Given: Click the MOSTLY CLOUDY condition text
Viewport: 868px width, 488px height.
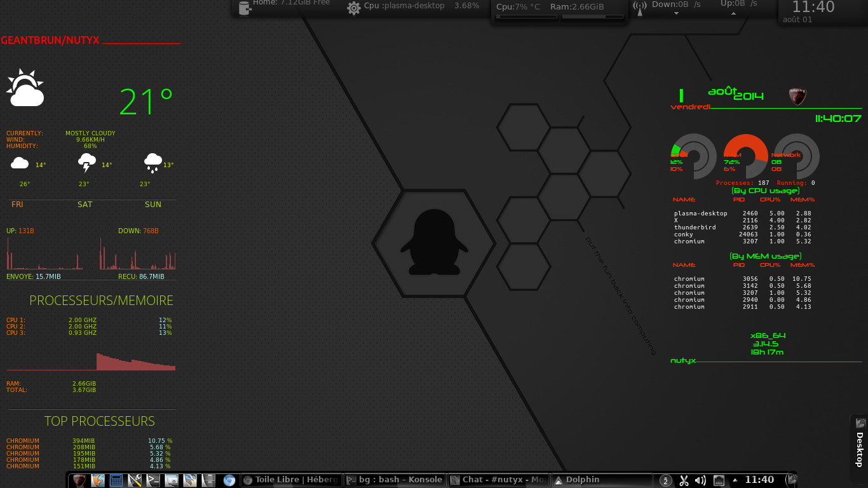Looking at the screenshot, I should click(x=90, y=133).
